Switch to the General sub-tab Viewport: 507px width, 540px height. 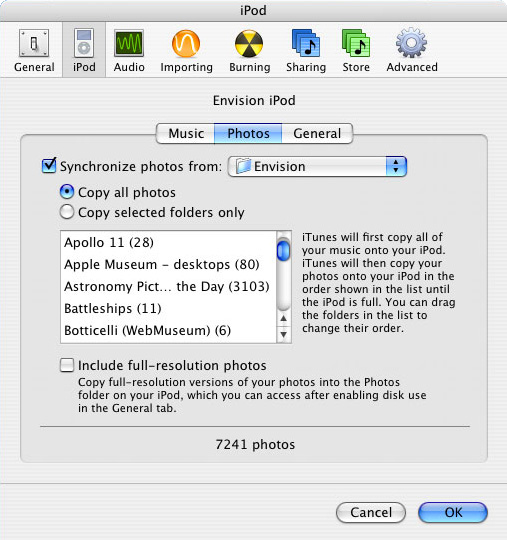click(317, 133)
